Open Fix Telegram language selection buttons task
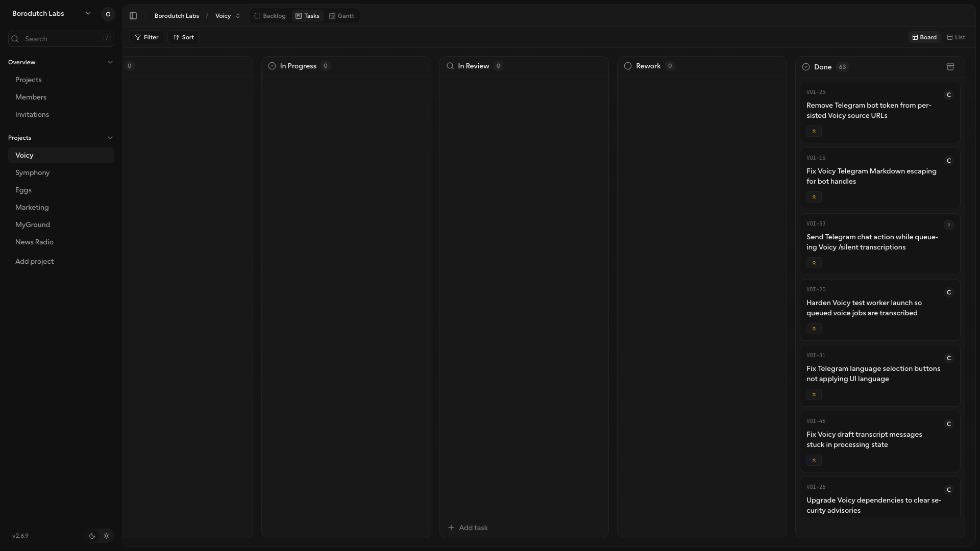This screenshot has width=980, height=551. point(880,375)
